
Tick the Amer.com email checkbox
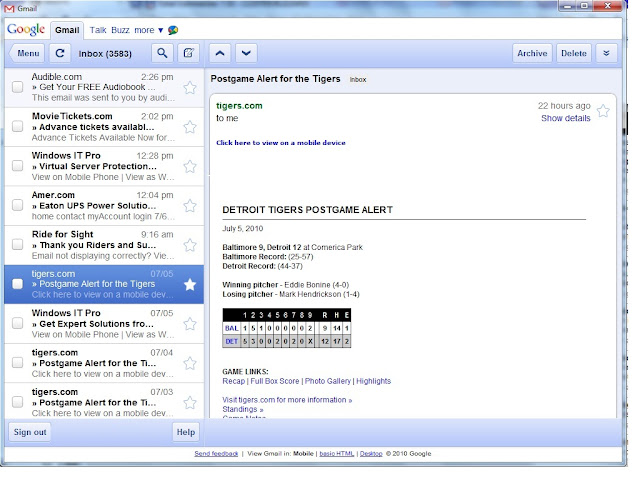point(17,206)
